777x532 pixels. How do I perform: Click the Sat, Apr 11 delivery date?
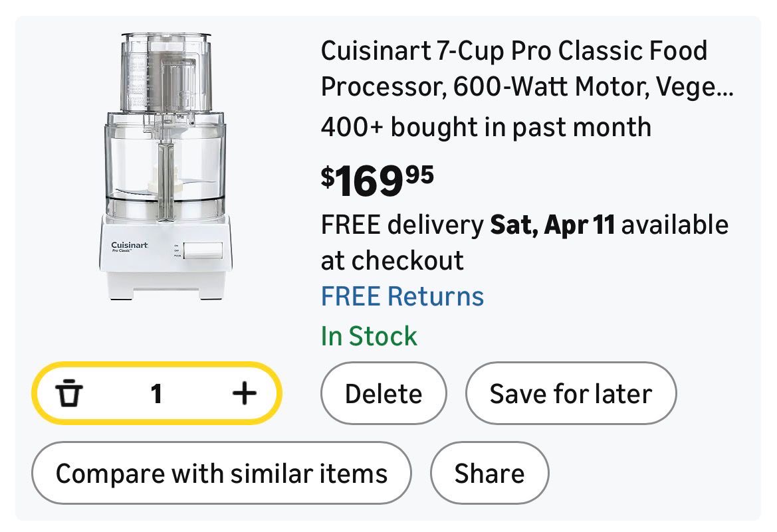[552, 225]
